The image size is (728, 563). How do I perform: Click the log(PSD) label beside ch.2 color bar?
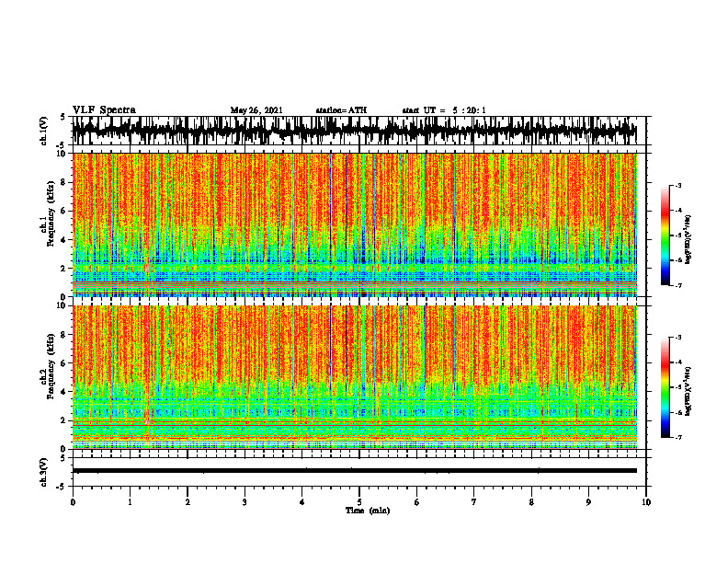[688, 389]
